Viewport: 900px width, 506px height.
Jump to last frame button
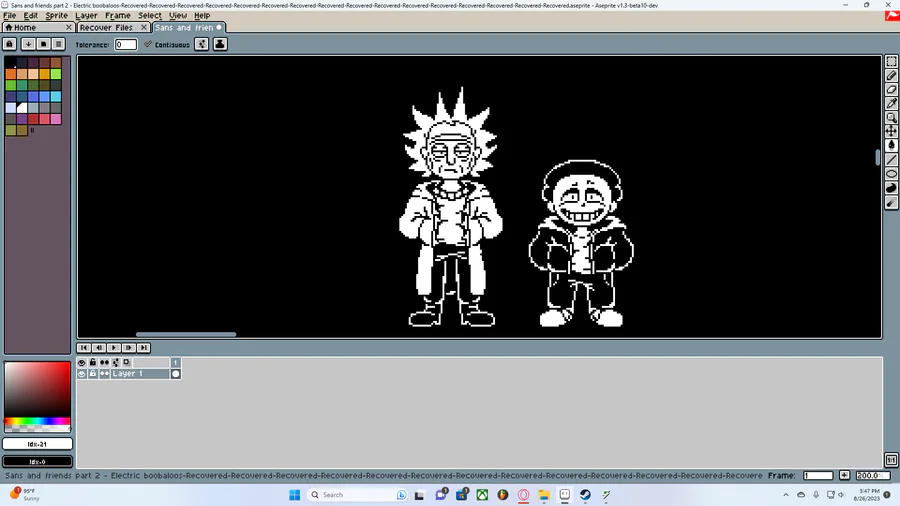tap(143, 348)
